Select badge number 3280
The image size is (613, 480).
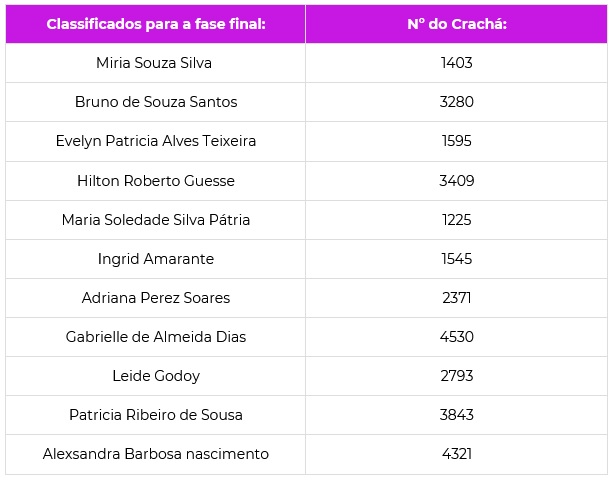[457, 102]
